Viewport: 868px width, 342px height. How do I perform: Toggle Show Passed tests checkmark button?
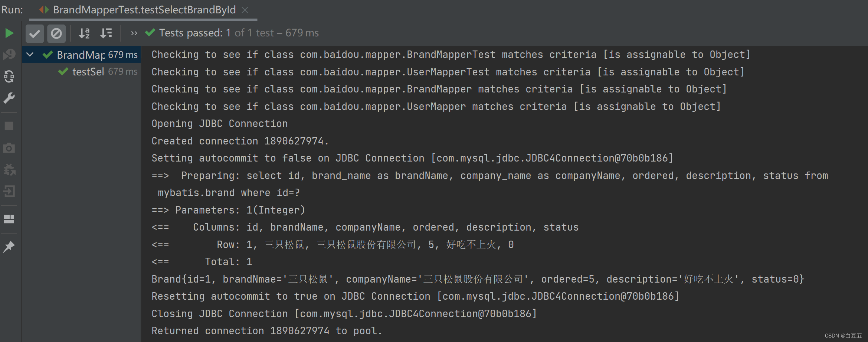[35, 34]
